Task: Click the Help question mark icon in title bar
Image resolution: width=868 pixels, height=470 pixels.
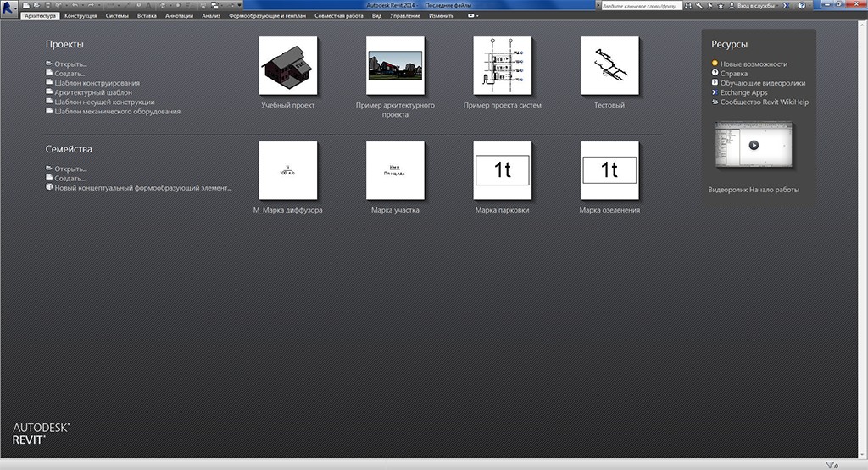Action: tap(802, 6)
